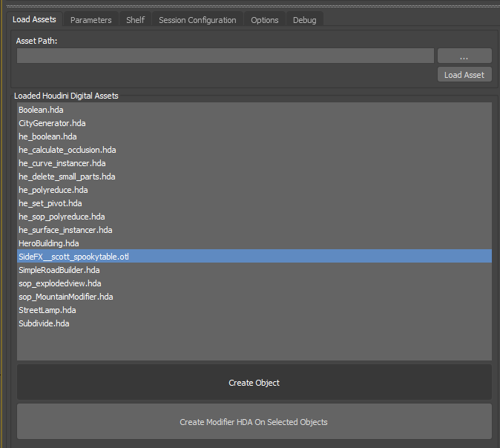Select StreetLamp.hda from the list
This screenshot has width=500, height=448.
pyautogui.click(x=47, y=310)
